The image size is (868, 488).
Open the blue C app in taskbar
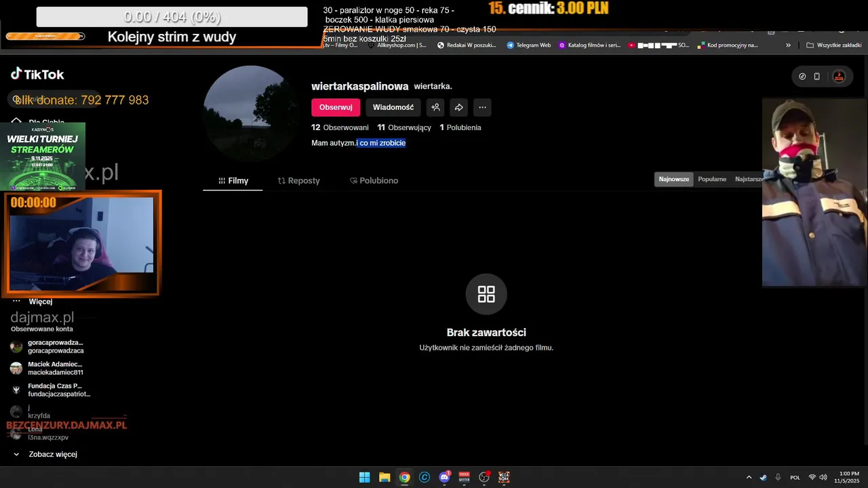[x=425, y=477]
